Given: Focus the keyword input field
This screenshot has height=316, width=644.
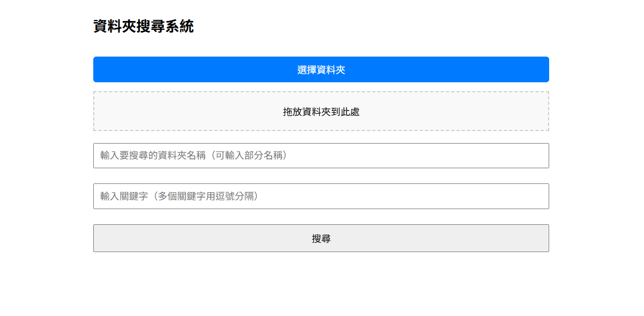Looking at the screenshot, I should click(x=321, y=197).
